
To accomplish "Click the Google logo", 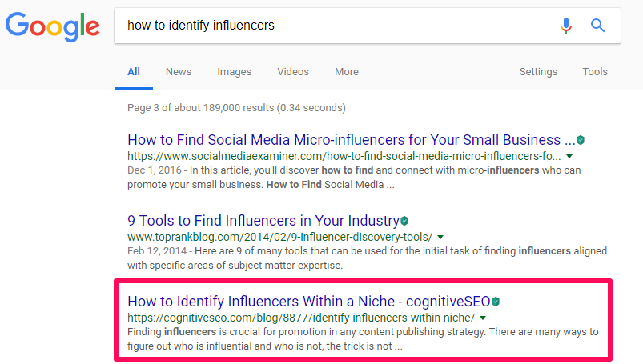I will [53, 26].
